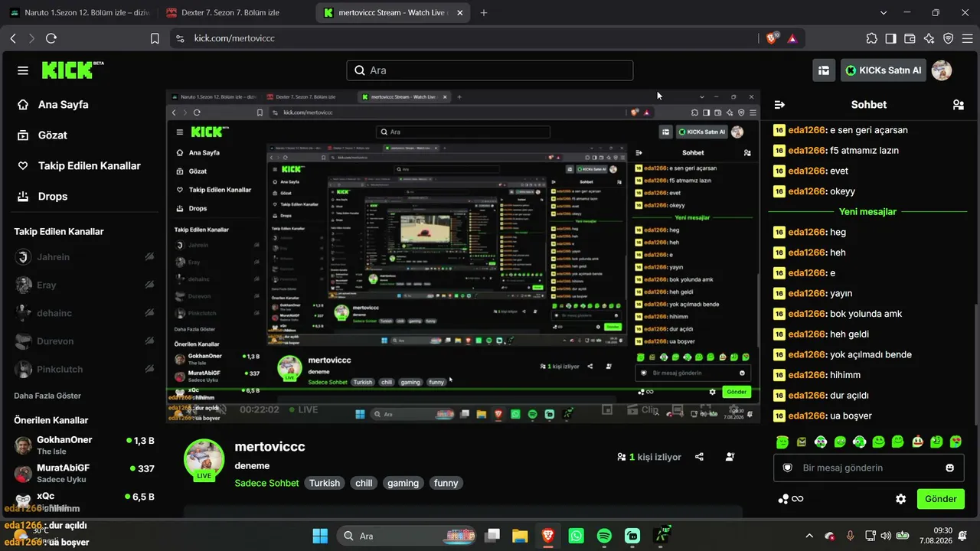Open GokhanOner recommended channel
Screen dimensions: 980x551
click(x=85, y=445)
